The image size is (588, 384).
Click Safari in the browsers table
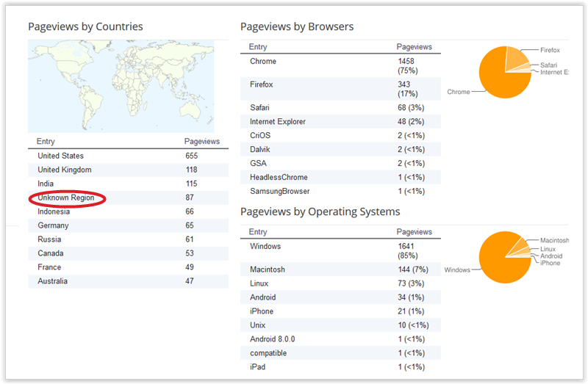tap(259, 108)
